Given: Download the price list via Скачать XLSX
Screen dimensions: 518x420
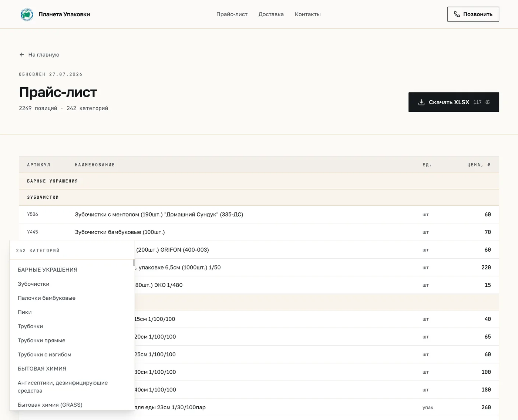Looking at the screenshot, I should click(454, 102).
